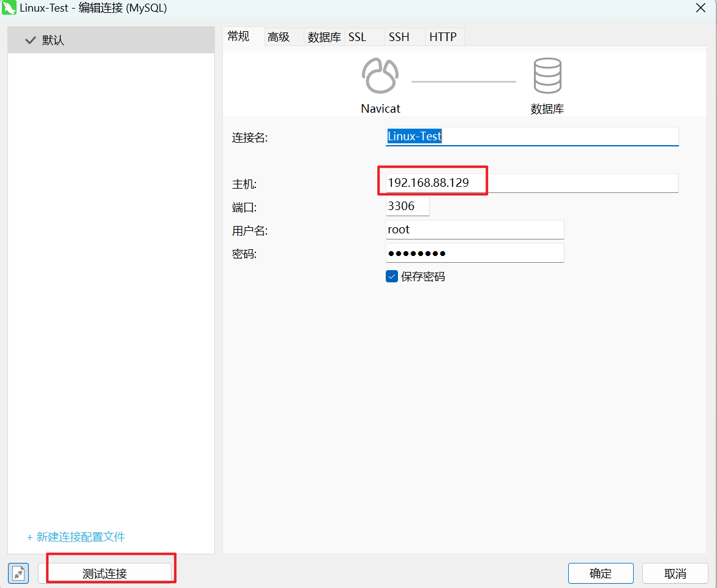
Task: Toggle the 保存密码 checkbox
Action: (392, 276)
